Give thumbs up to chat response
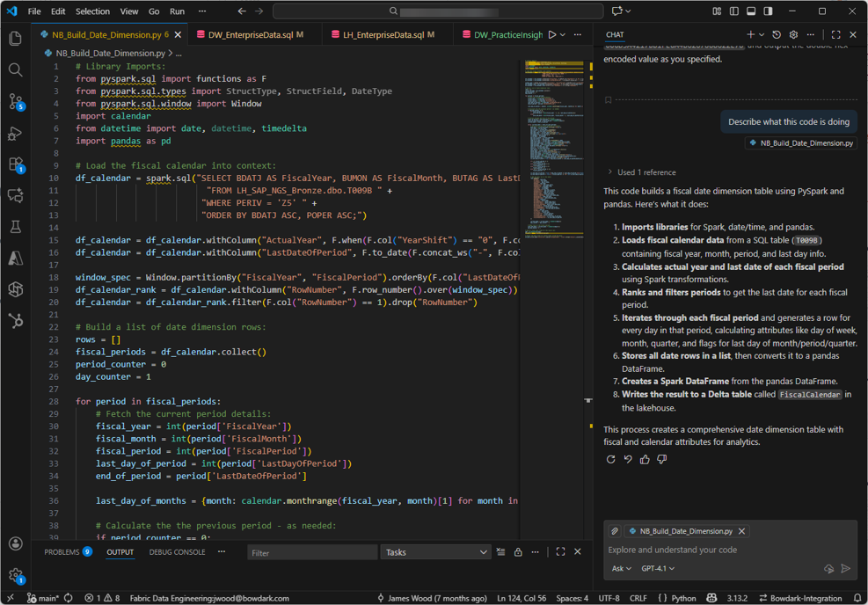Screen dimensions: 868x605 pos(645,459)
